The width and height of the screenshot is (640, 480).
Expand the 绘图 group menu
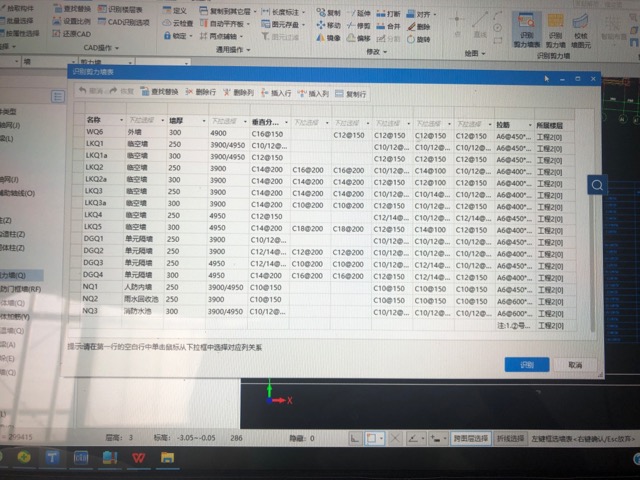click(x=476, y=53)
